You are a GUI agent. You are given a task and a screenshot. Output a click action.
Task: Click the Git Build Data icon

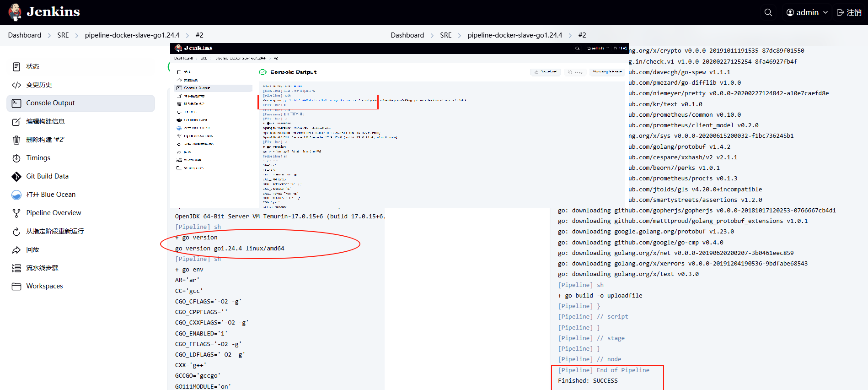tap(16, 177)
